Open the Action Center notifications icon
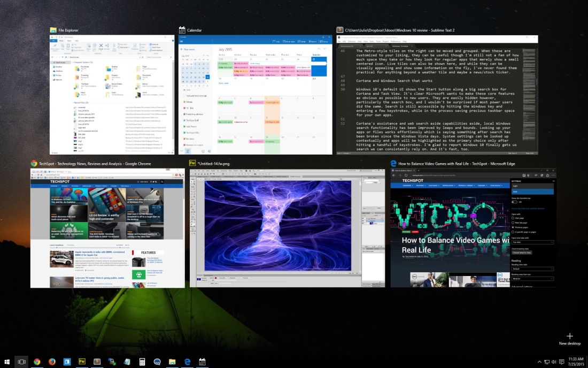This screenshot has width=588, height=368. 561,362
